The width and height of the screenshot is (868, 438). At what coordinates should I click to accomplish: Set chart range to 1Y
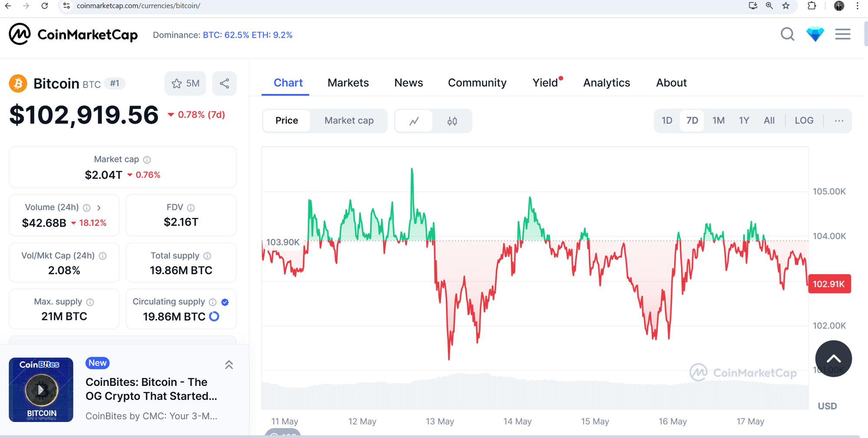[744, 121]
